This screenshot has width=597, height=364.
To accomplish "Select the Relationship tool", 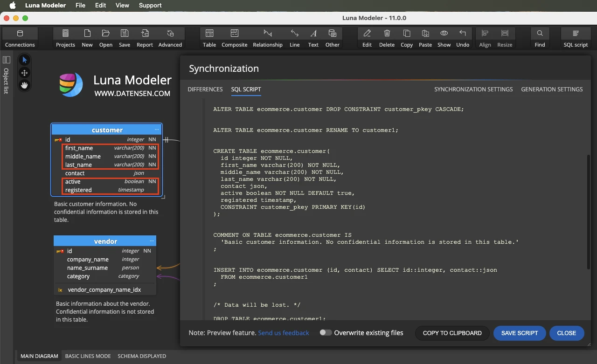I will (x=268, y=38).
